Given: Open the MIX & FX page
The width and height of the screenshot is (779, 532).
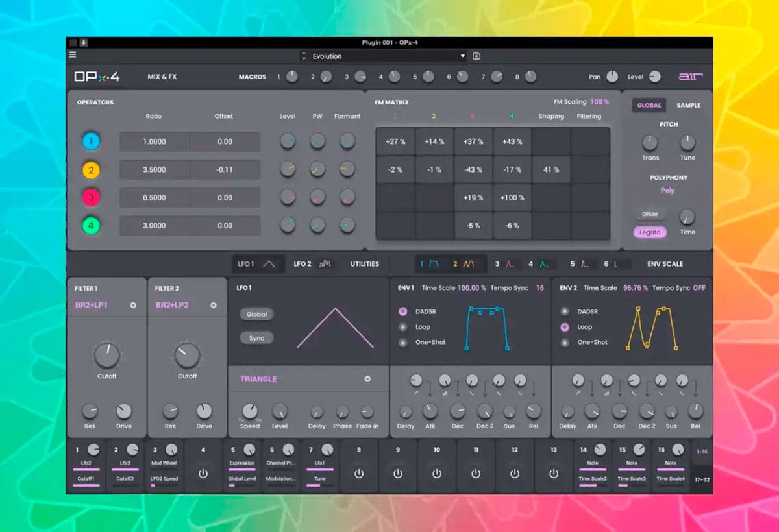Looking at the screenshot, I should pos(162,77).
